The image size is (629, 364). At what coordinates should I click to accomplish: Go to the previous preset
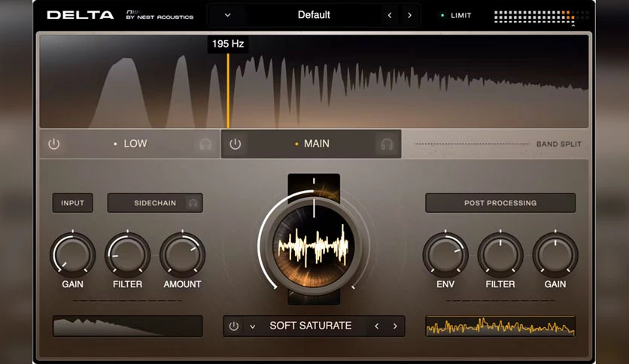[390, 15]
